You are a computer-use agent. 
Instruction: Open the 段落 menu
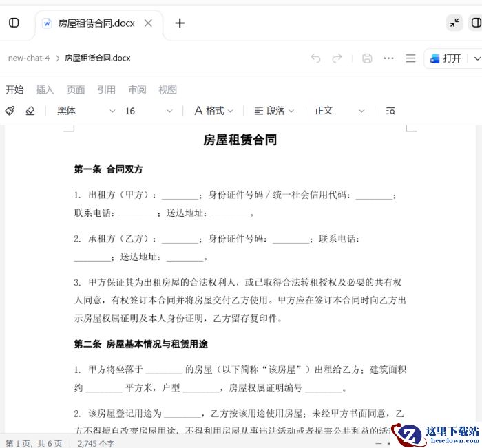click(x=274, y=111)
